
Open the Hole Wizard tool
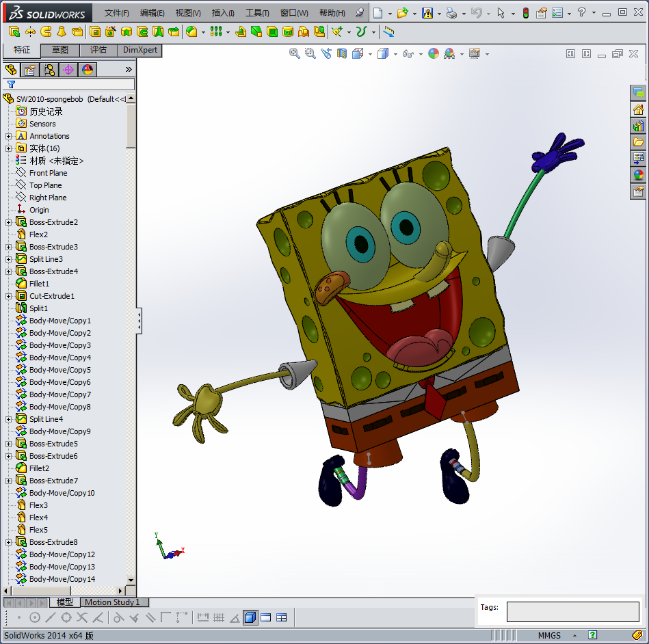coord(111,31)
